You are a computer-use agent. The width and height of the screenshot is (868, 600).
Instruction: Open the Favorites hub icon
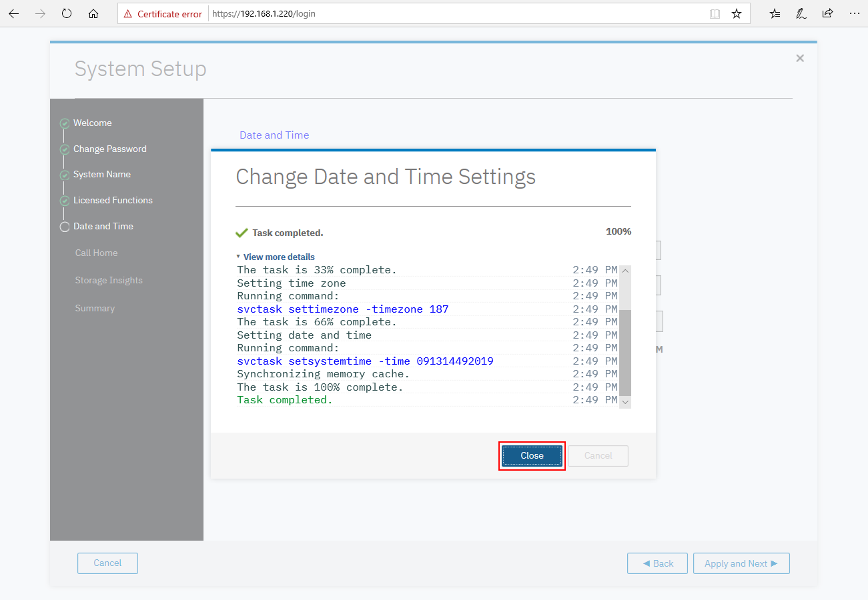pos(775,13)
